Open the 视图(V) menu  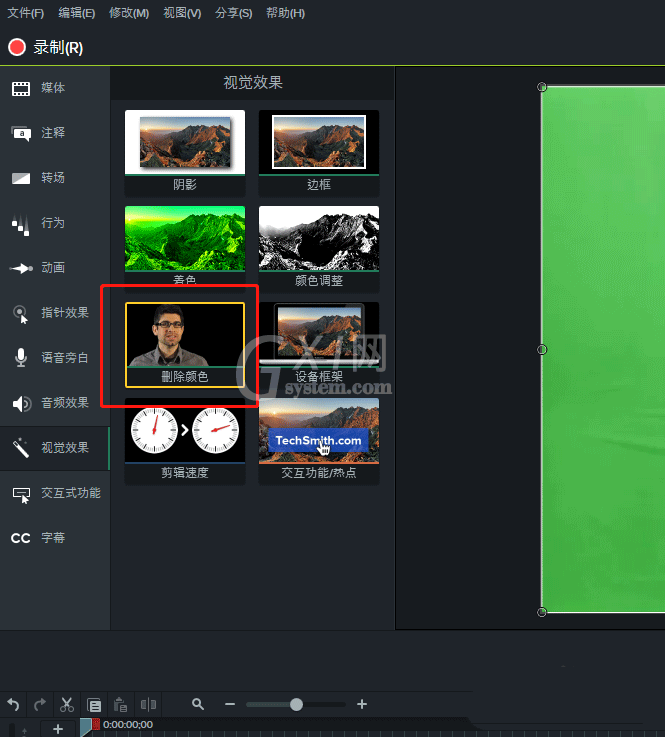(x=182, y=13)
